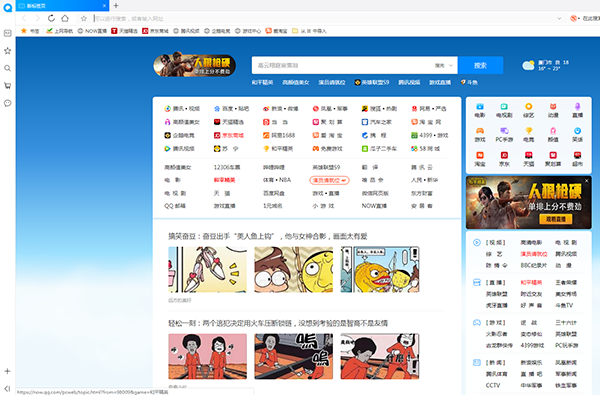Reload the page with refresh icon
The width and height of the screenshot is (600, 395).
coord(51,18)
